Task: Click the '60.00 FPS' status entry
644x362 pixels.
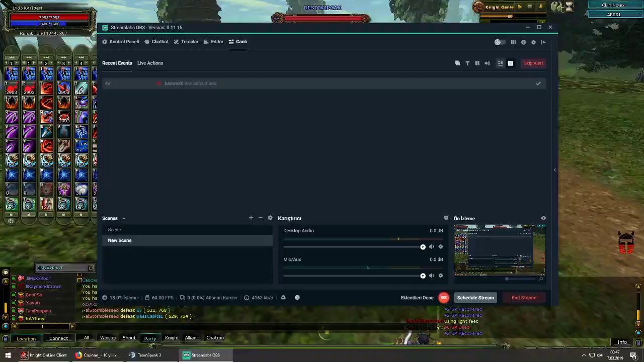Action: (159, 298)
